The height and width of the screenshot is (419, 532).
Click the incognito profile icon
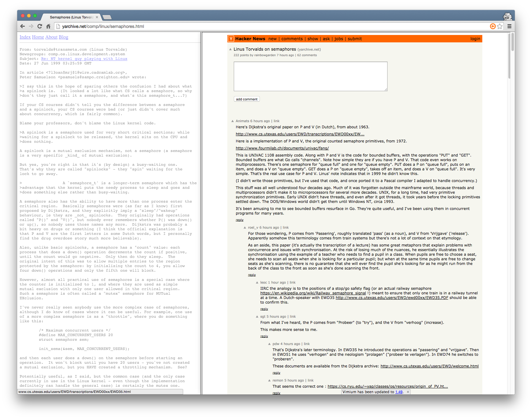[x=507, y=16]
